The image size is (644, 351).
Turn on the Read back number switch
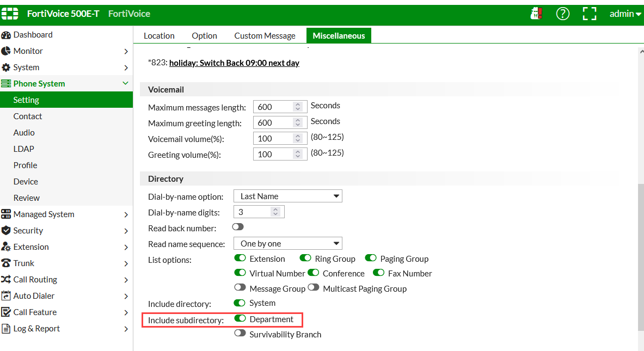point(237,226)
